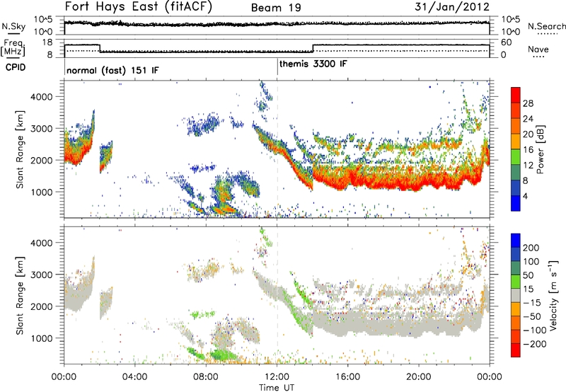Image resolution: width=566 pixels, height=392 pixels.
Task: Click the date '31/Jan/2012'
Action: coord(452,7)
